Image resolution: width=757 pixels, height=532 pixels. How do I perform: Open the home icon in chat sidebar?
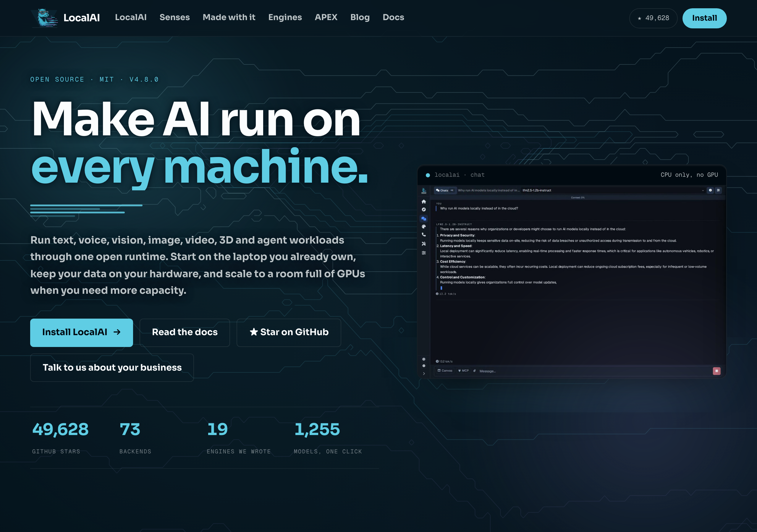pyautogui.click(x=424, y=201)
